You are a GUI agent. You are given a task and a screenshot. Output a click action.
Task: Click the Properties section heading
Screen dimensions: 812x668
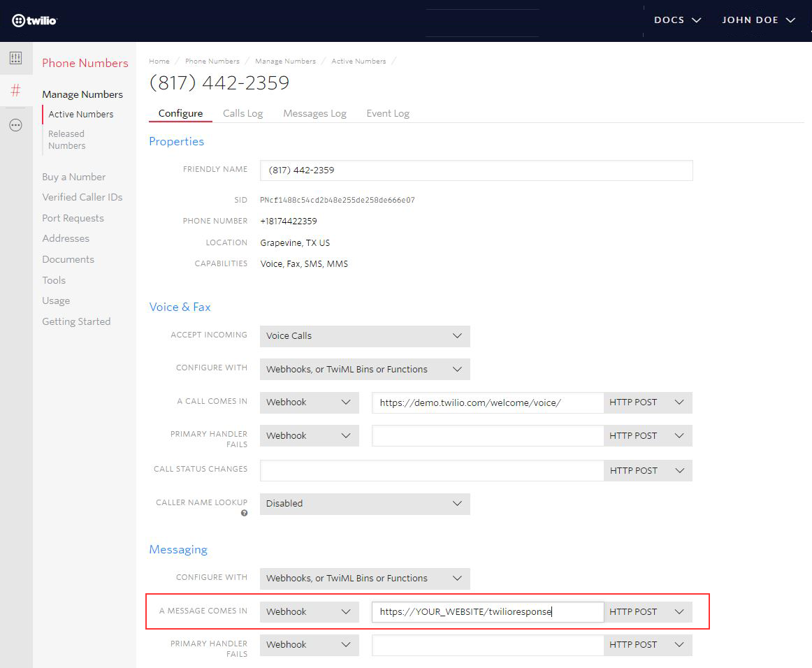click(x=177, y=141)
